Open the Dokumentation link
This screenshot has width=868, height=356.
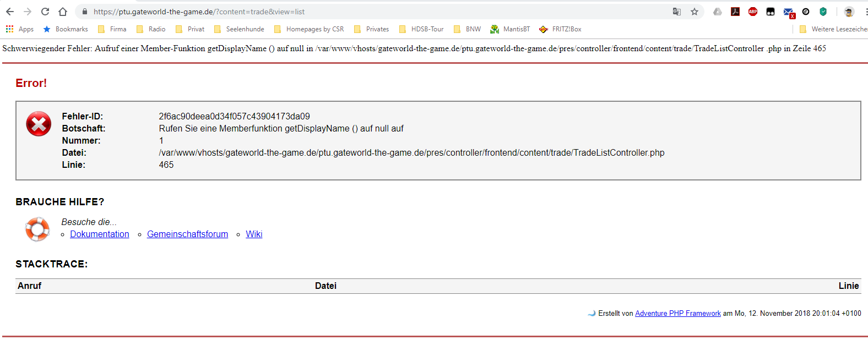coord(100,234)
